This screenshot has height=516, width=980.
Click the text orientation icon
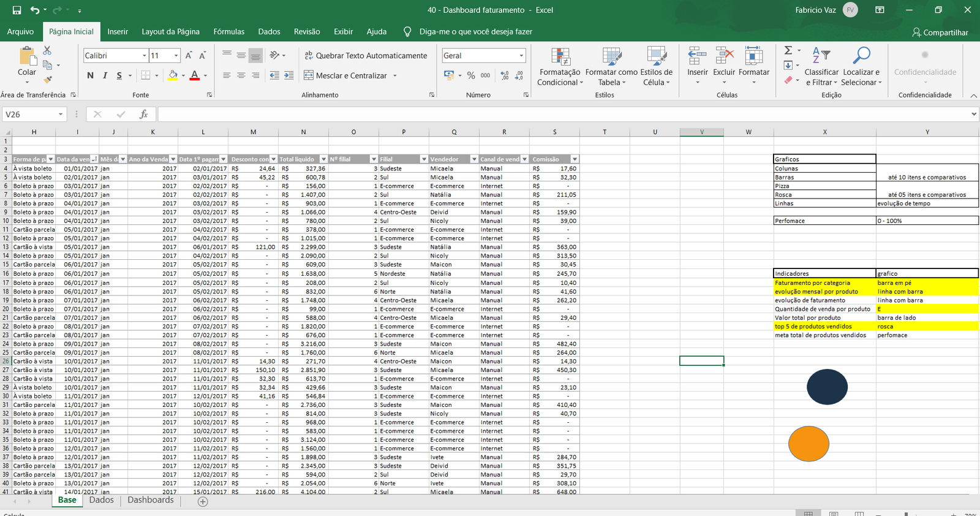click(x=275, y=55)
